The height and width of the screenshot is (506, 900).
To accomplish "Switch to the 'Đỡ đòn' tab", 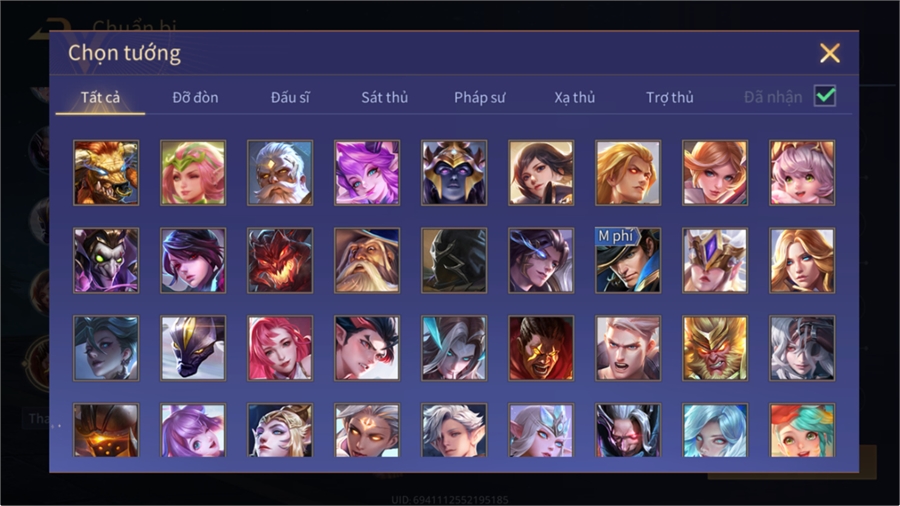I will 195,98.
